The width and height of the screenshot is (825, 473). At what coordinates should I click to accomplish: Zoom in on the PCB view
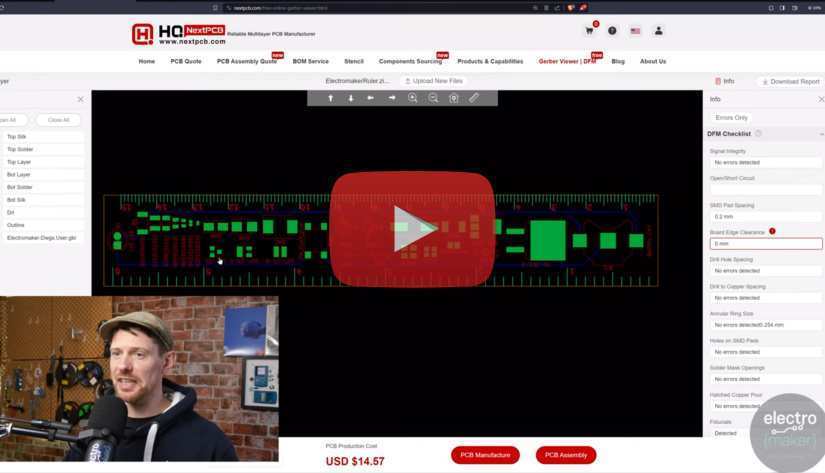tap(412, 98)
